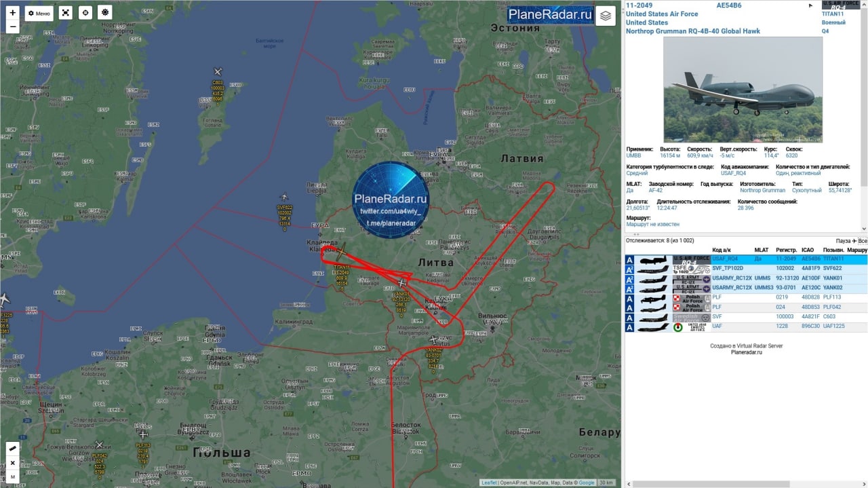Image resolution: width=868 pixels, height=488 pixels.
Task: Sort list by Регистр. column
Action: [x=787, y=250]
